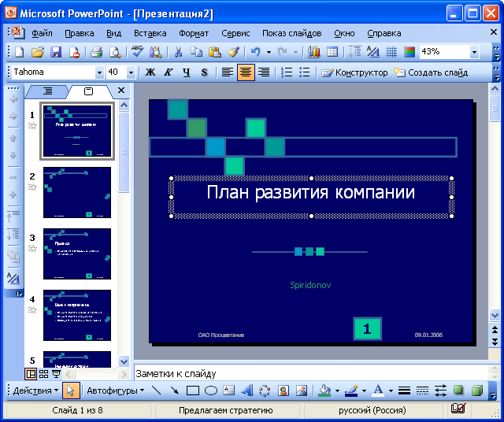Image resolution: width=504 pixels, height=422 pixels.
Task: Select the Format Painter brush
Action: (x=233, y=52)
